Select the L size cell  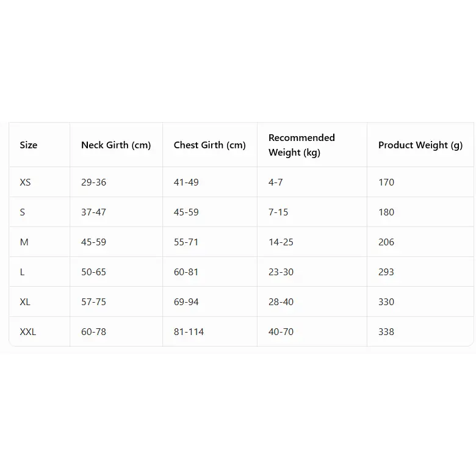[23, 272]
